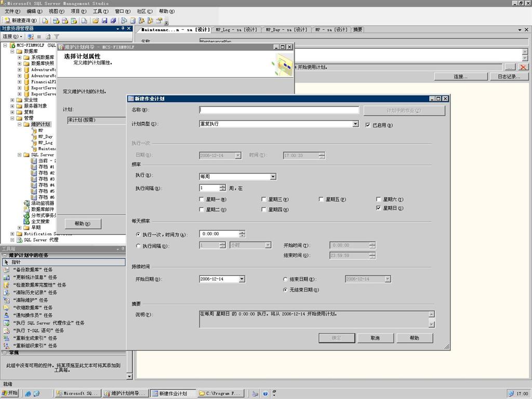Collapse 维护计划中的任务 toolbox group
Viewport: 532px width, 399px height.
5,255
